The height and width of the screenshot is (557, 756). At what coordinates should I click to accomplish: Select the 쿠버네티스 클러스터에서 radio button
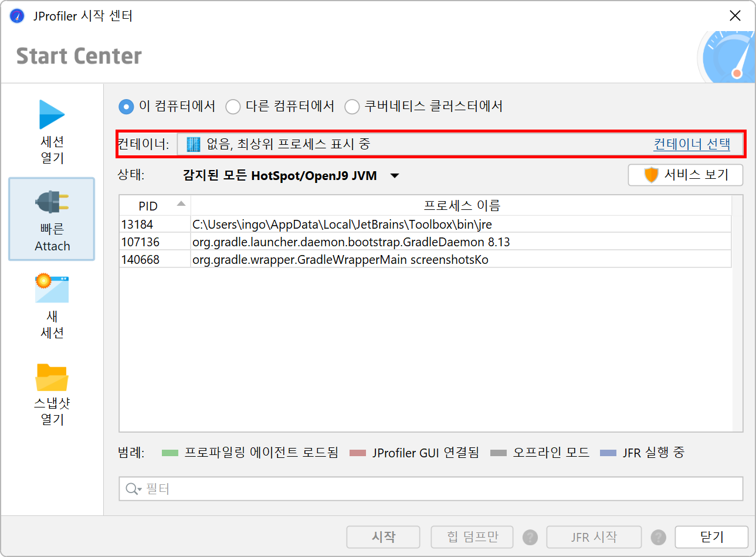(x=352, y=107)
